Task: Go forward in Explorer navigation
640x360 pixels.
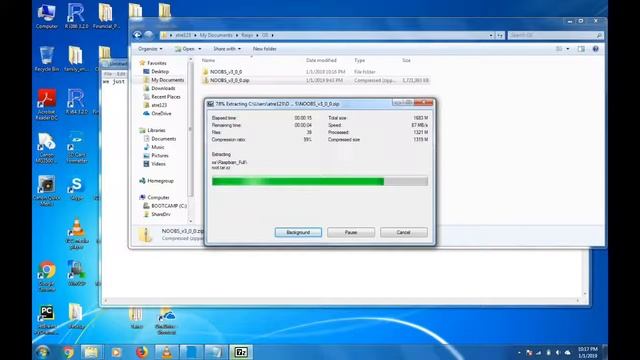Action: pyautogui.click(x=149, y=35)
